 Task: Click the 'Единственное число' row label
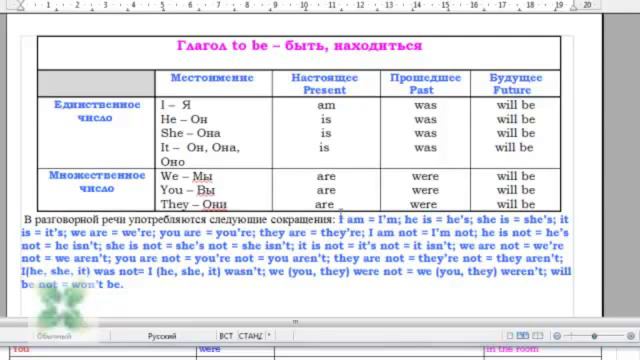(x=97, y=111)
